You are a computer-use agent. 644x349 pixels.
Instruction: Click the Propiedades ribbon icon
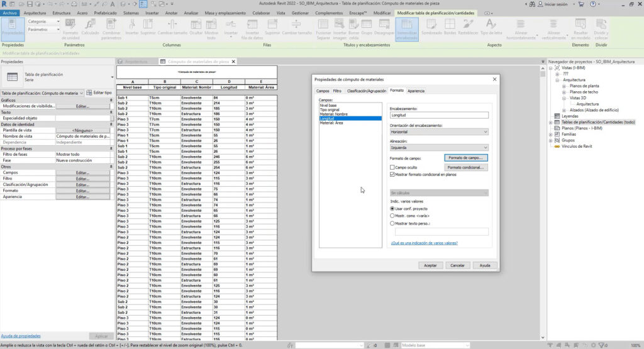point(13,26)
